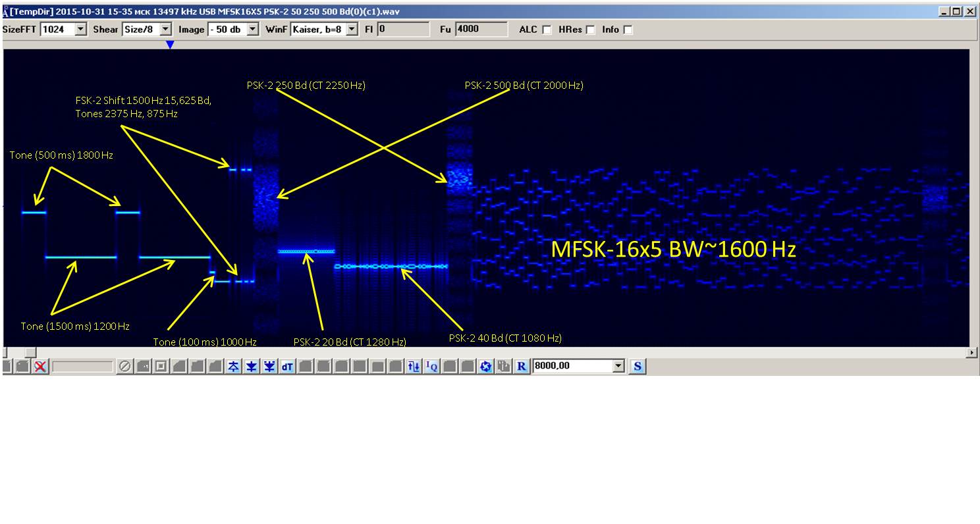Open the WinF Kaiser window dropdown
This screenshot has width=980, height=524.
pos(352,29)
